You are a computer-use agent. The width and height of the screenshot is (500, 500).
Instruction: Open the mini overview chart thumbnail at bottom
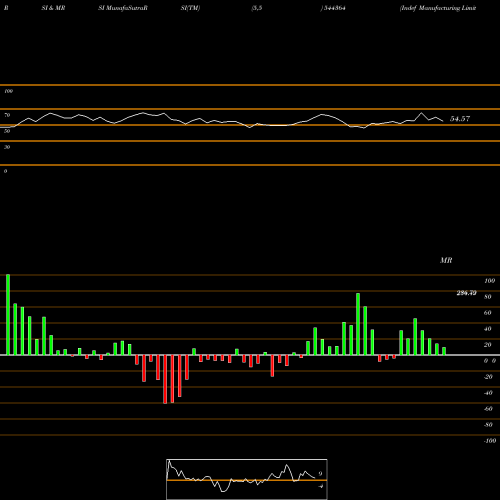247,479
